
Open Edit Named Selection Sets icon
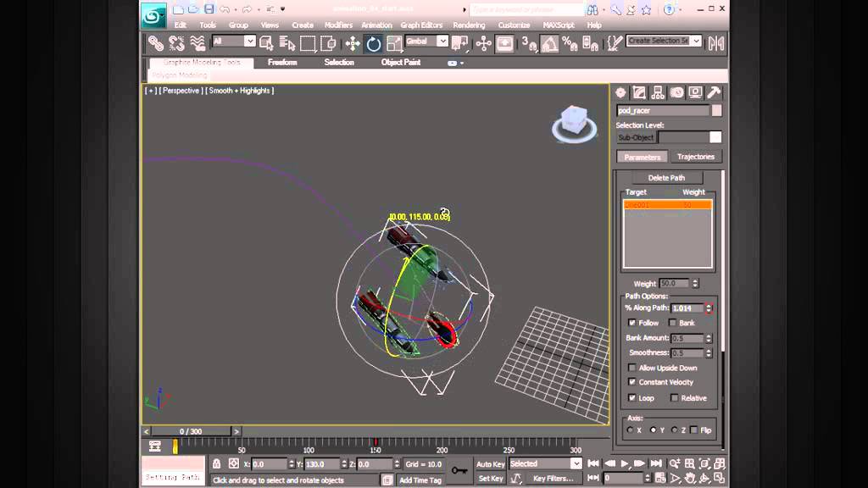point(614,43)
